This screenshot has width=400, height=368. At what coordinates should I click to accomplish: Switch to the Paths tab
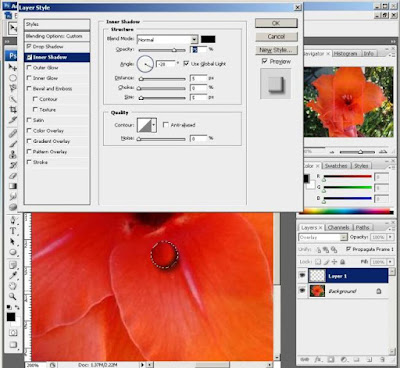[x=362, y=228]
